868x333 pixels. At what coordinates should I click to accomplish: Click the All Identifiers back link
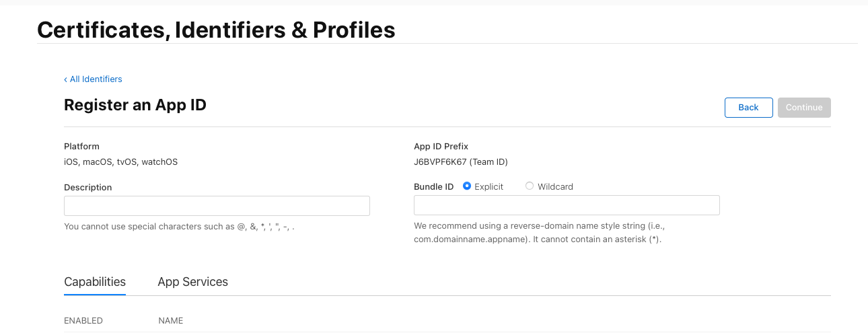tap(94, 79)
